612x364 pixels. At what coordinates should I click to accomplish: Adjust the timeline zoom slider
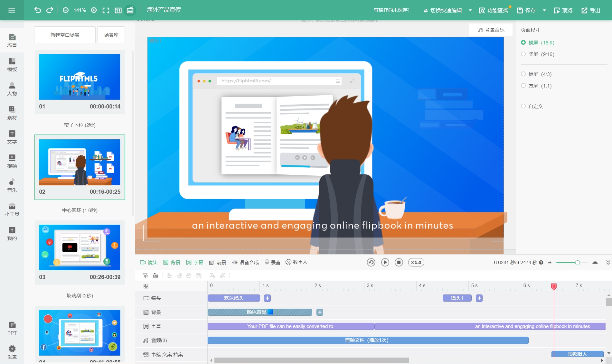[x=577, y=263]
